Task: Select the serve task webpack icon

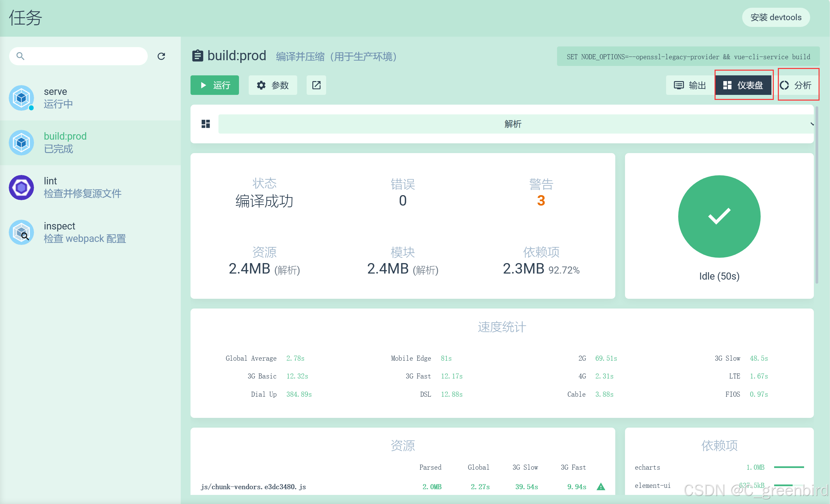Action: 22,98
